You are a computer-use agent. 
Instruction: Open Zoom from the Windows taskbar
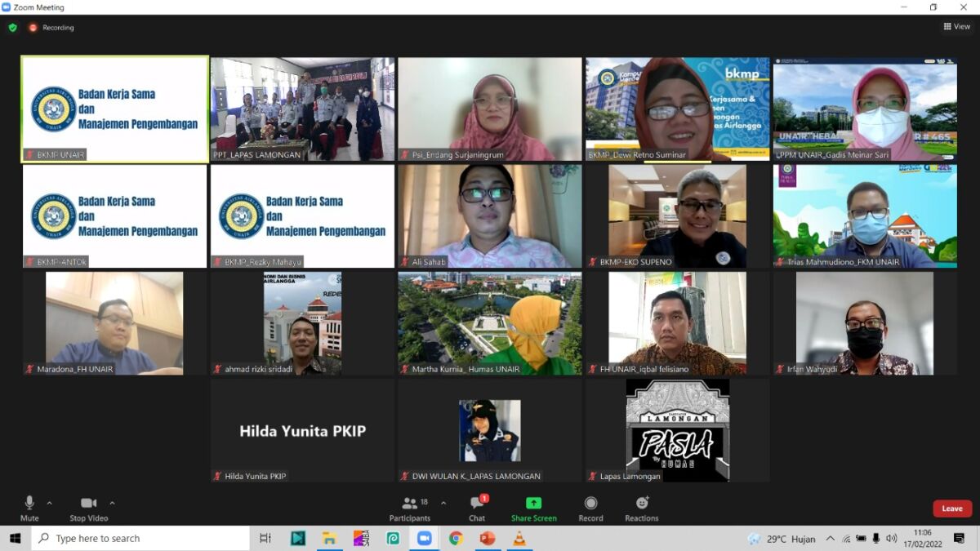coord(424,538)
